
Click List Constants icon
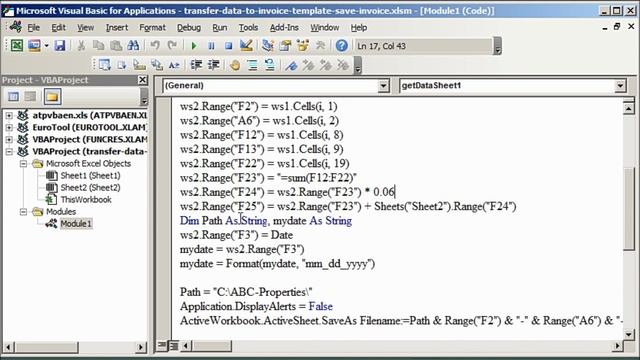(122, 65)
